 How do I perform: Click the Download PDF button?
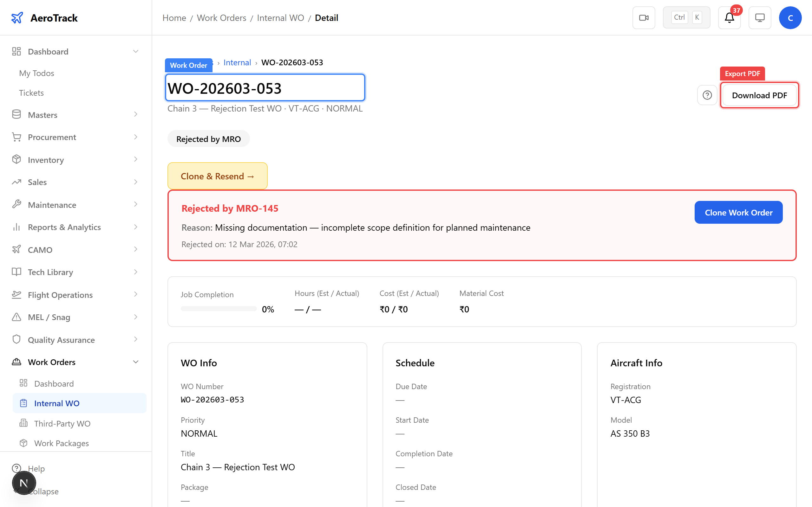click(759, 95)
